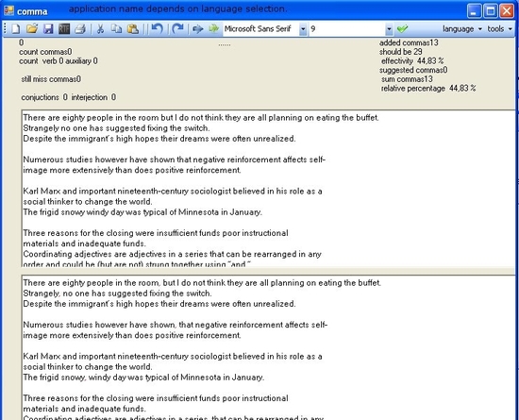Image resolution: width=519 pixels, height=420 pixels.
Task: Maximize the comma window
Action: [x=490, y=11]
